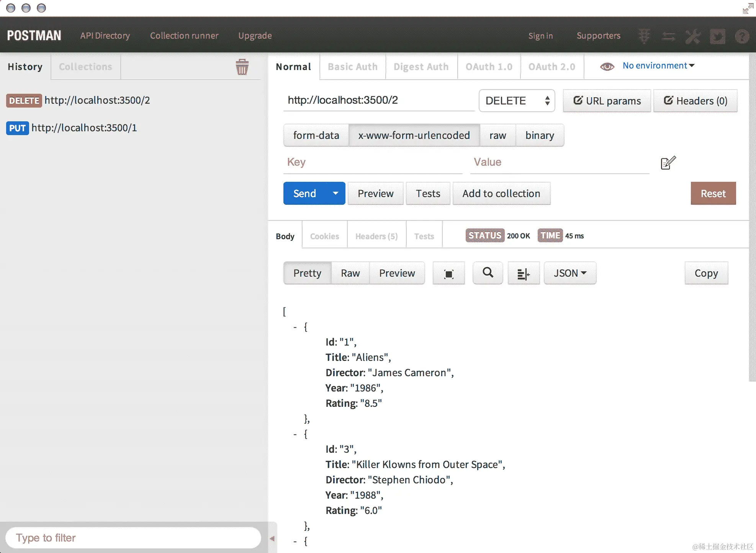Click the magnifier search response icon
The width and height of the screenshot is (756, 553).
coord(488,273)
